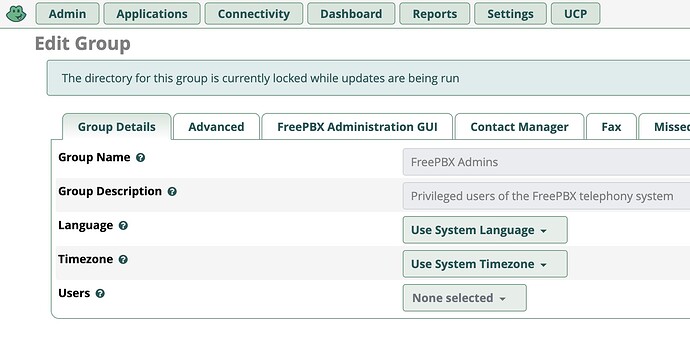The image size is (690, 360).
Task: Click the Edit Group heading
Action: [83, 44]
